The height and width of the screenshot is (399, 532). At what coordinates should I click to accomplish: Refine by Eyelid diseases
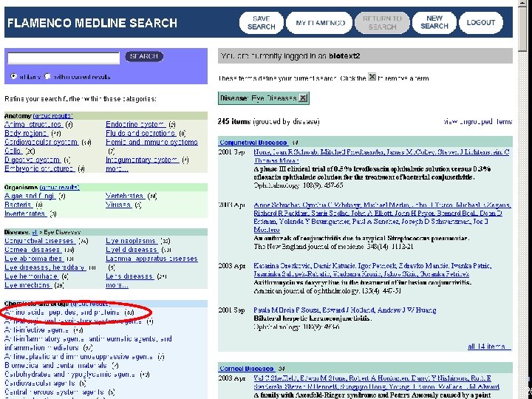pos(132,250)
